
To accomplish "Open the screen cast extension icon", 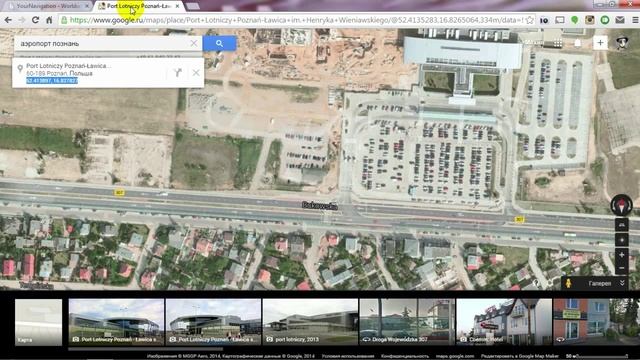I will (560, 20).
